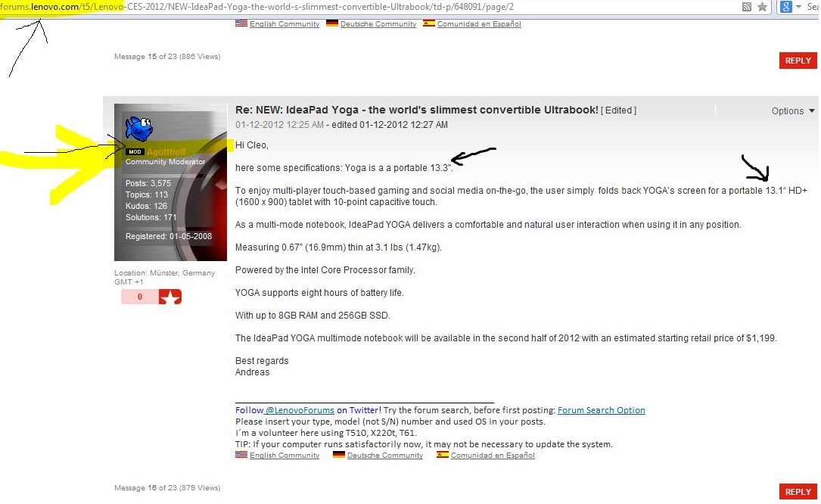Image resolution: width=821 pixels, height=504 pixels.
Task: Click Kudos: 126 stat line
Action: click(x=146, y=206)
